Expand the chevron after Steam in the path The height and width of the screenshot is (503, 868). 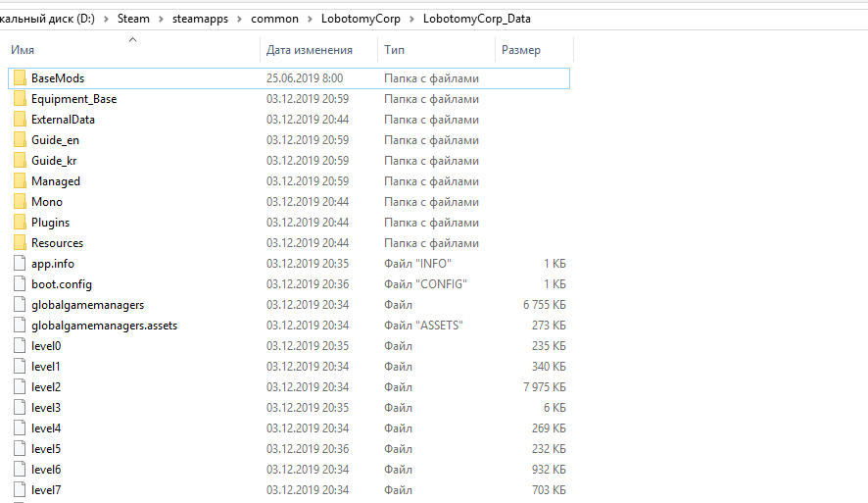coord(161,19)
